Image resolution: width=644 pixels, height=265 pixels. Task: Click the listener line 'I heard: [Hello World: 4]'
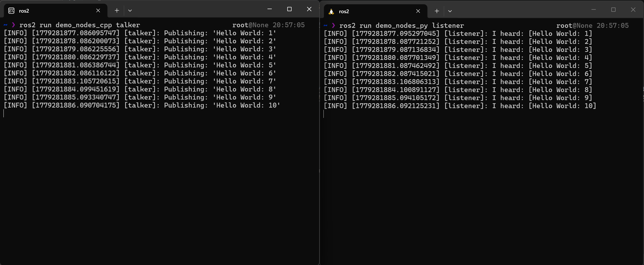pos(458,58)
